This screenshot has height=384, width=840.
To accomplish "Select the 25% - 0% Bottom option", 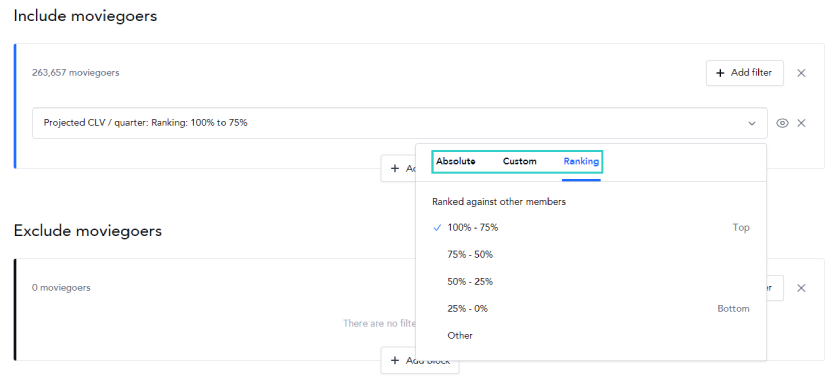I will coord(591,309).
